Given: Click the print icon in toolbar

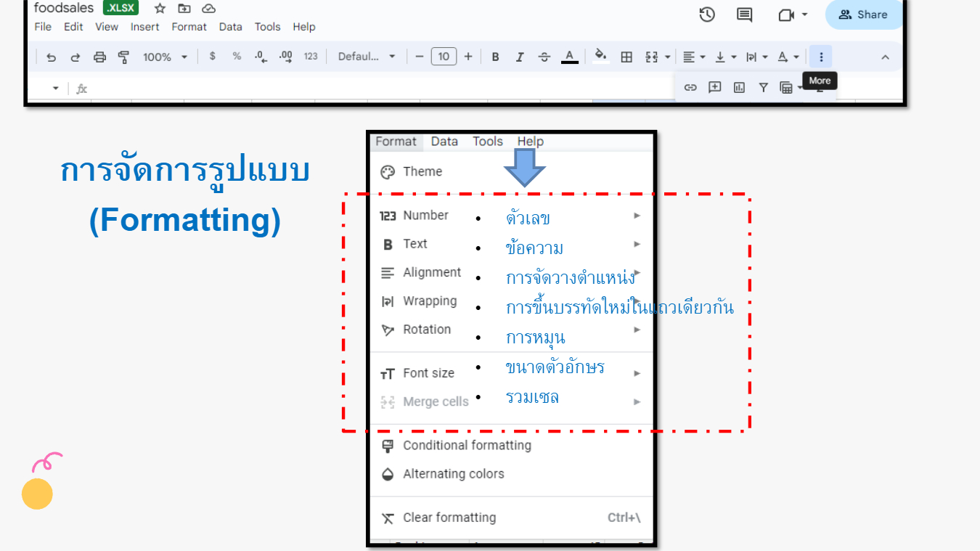Looking at the screenshot, I should coord(99,57).
